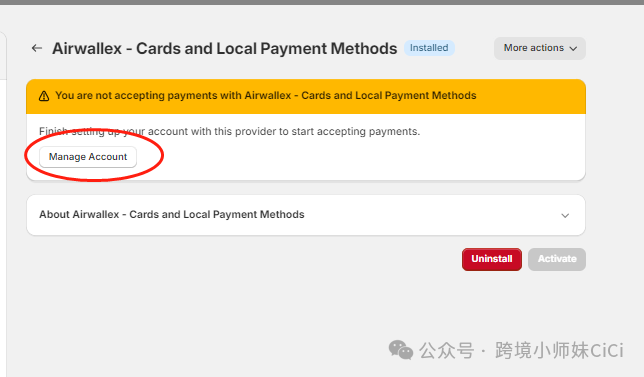Click the 'Finish setting up your account' text
Viewport: 644px width, 377px height.
230,131
